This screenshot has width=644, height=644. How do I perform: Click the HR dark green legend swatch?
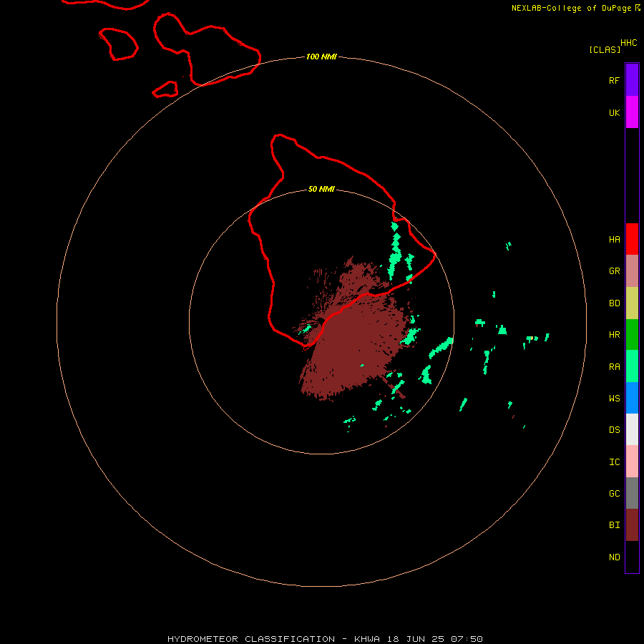point(632,335)
